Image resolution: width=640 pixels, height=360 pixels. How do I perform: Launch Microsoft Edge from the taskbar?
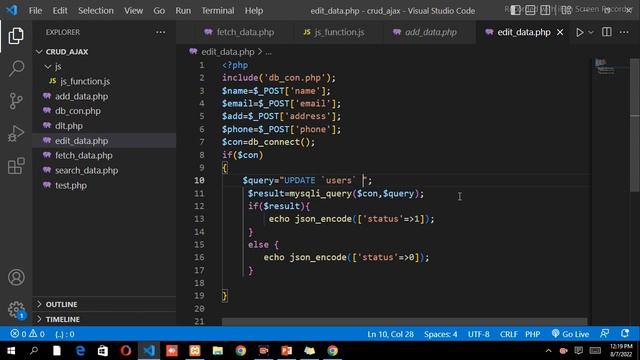pos(80,351)
